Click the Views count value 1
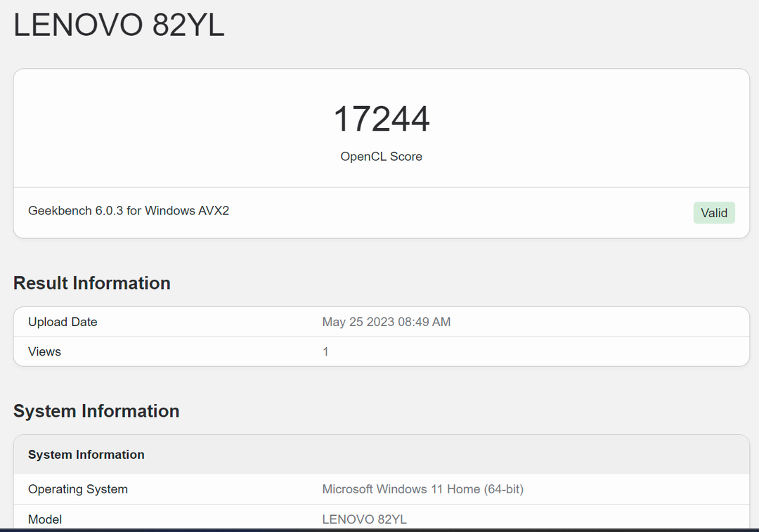759x532 pixels. coord(325,351)
